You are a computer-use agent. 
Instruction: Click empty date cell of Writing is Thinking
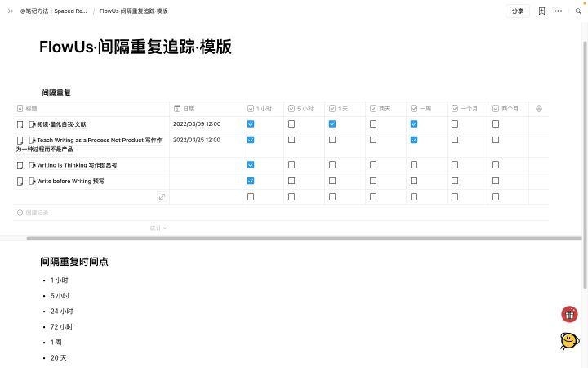tap(206, 165)
